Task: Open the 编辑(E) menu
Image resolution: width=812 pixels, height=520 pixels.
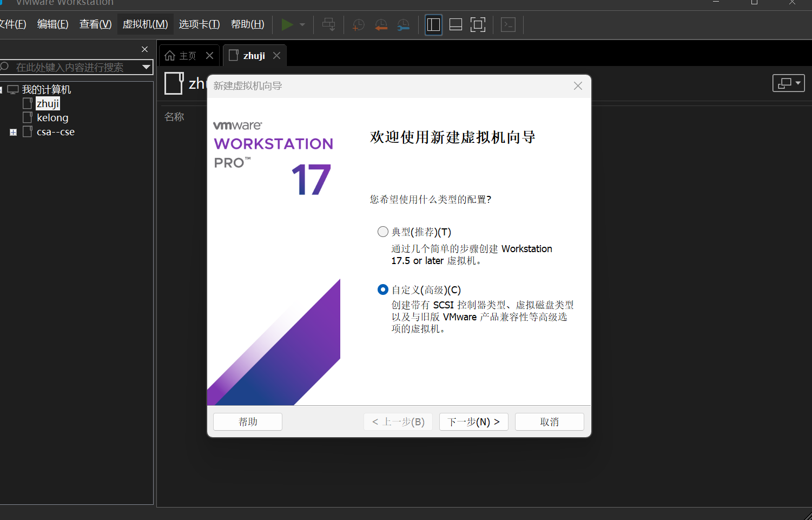Action: tap(53, 24)
